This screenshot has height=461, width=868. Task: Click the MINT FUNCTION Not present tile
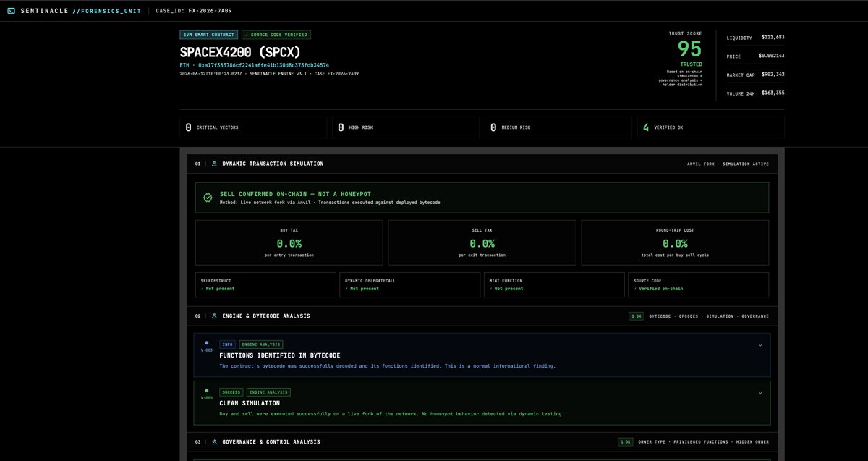[554, 284]
